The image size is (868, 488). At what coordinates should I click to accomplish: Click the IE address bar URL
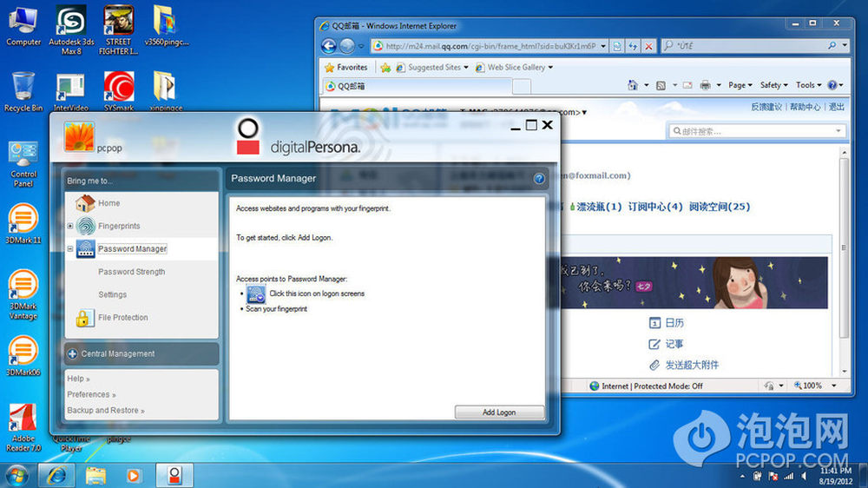click(x=490, y=46)
